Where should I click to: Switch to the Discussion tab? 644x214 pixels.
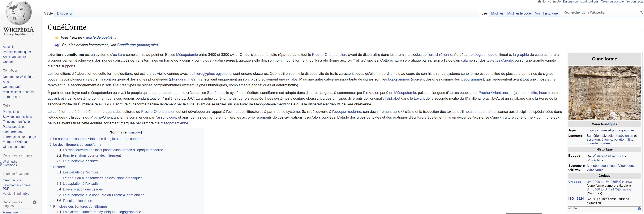[65, 13]
